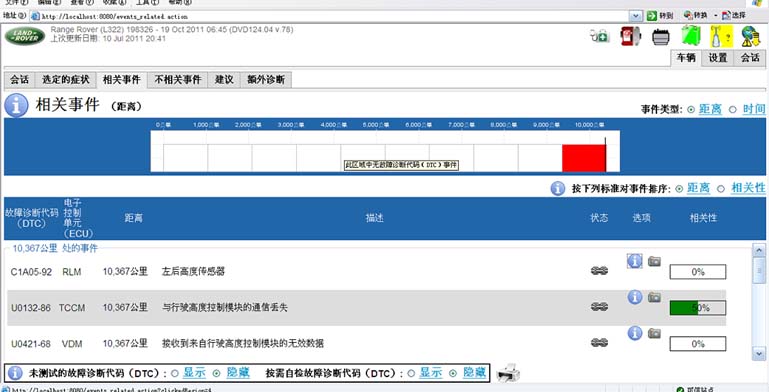Open the 选定的症状 tab
The height and width of the screenshot is (392, 769).
click(x=66, y=80)
